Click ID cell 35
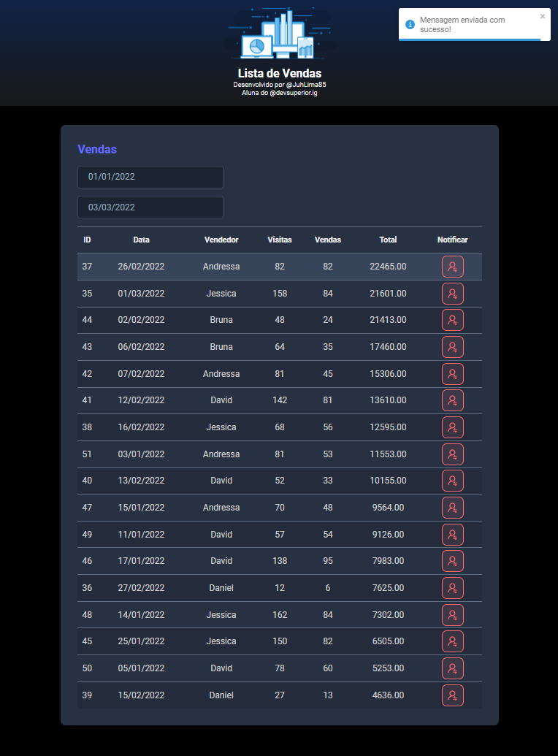This screenshot has height=756, width=558. click(x=87, y=294)
